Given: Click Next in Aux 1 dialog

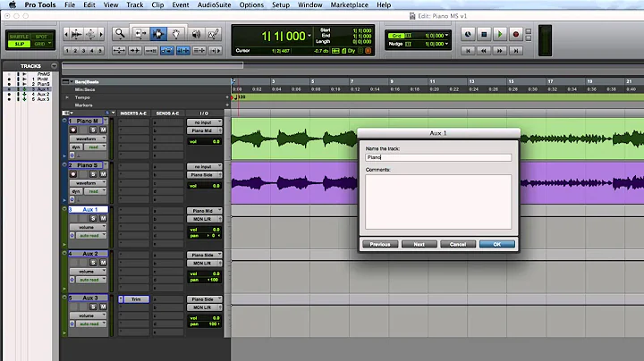Looking at the screenshot, I should tap(419, 244).
